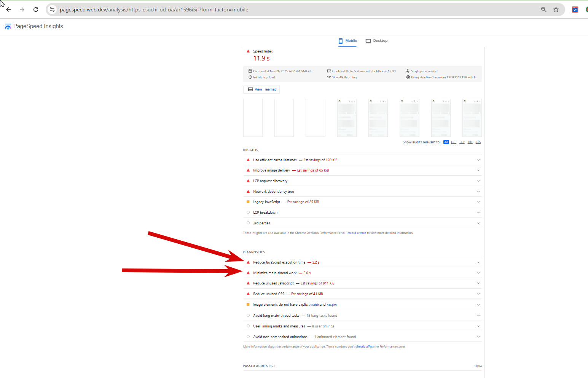Show the passed audits list

(x=478, y=366)
